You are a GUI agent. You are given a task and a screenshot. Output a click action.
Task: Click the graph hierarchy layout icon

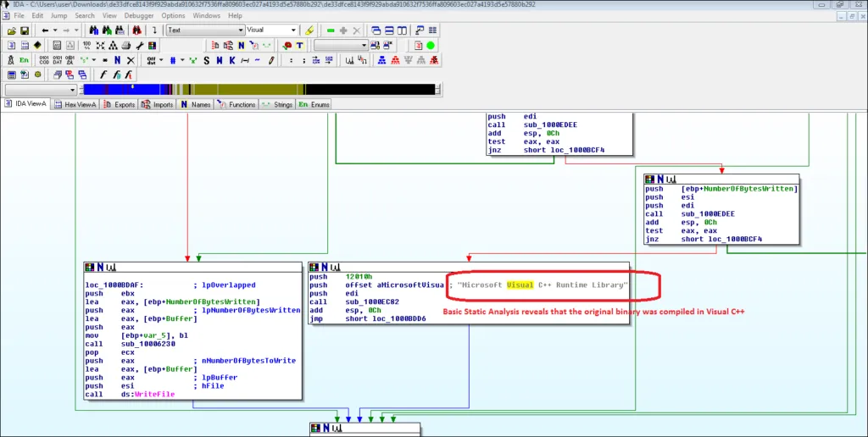coord(113,46)
